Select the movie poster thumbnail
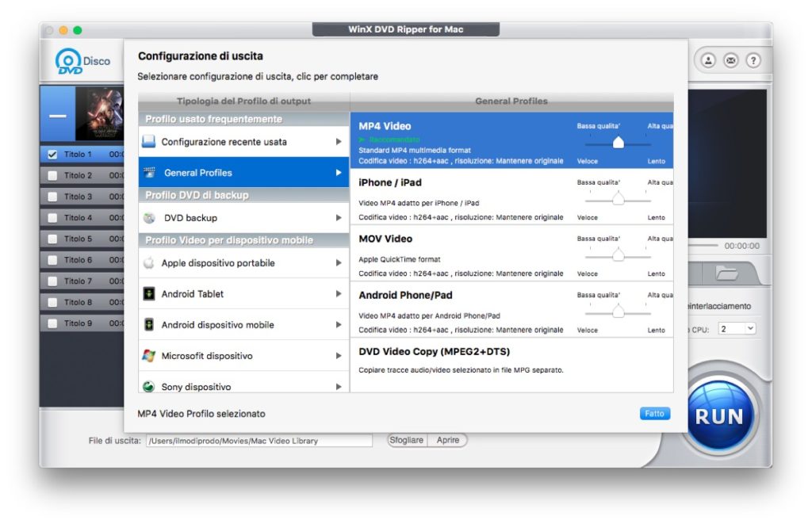Viewport: 812px width, 524px height. [99, 114]
